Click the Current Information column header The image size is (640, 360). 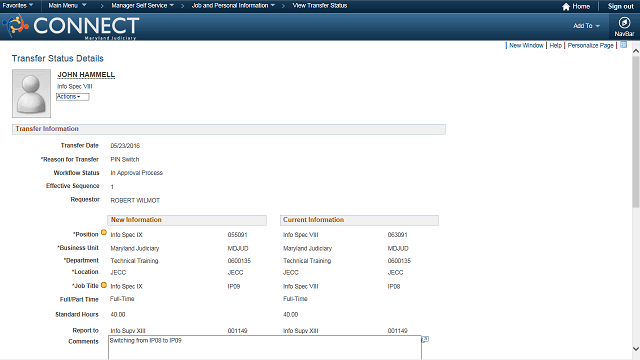coord(359,220)
